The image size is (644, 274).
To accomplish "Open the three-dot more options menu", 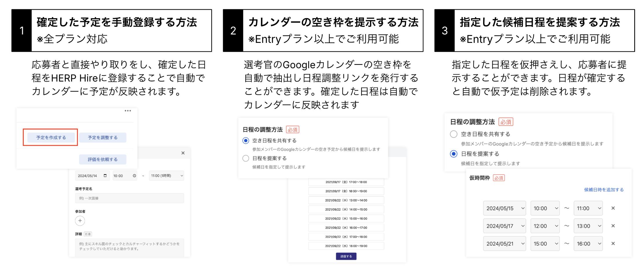I will pyautogui.click(x=128, y=111).
